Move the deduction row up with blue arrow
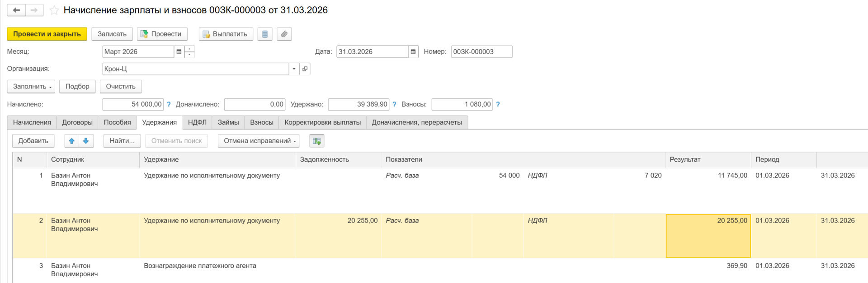This screenshot has height=283, width=868. click(x=71, y=141)
